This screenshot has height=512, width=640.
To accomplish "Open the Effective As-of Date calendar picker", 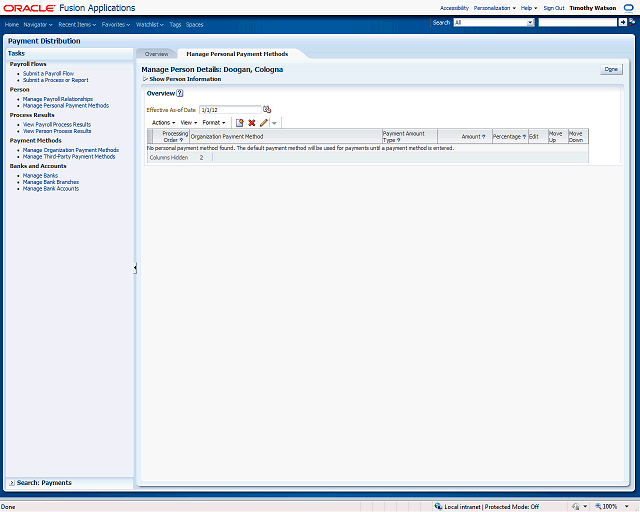I will click(267, 109).
